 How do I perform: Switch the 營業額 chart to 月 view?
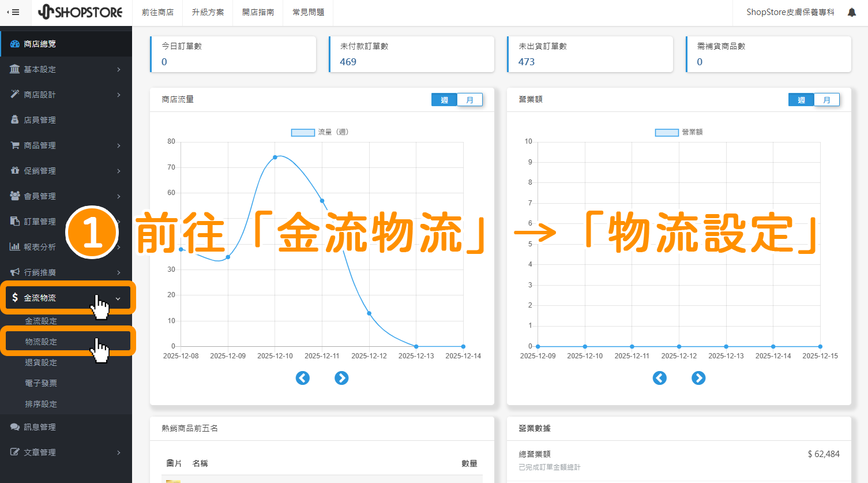[826, 99]
